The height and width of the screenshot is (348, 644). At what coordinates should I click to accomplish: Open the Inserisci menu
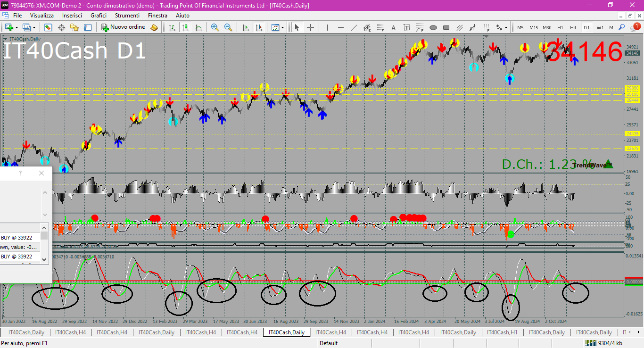72,16
